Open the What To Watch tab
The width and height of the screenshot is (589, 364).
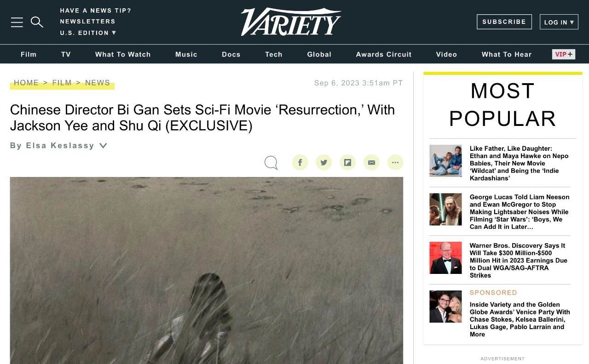coord(123,54)
